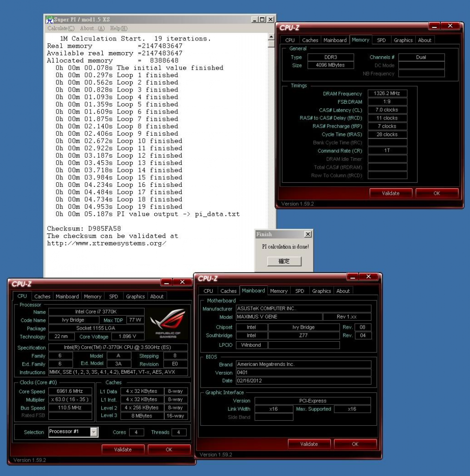Click the Multiplier value x 63.0
470x476 pixels.
tap(70, 399)
